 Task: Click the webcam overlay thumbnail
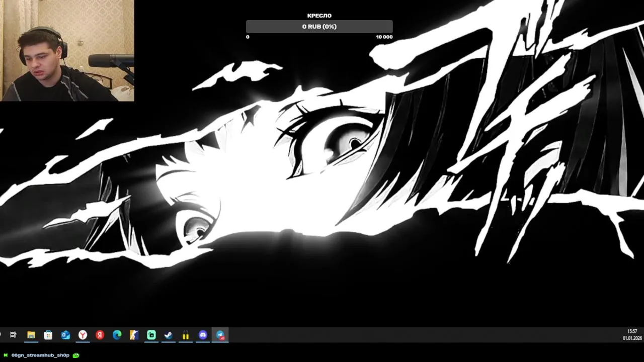[67, 50]
